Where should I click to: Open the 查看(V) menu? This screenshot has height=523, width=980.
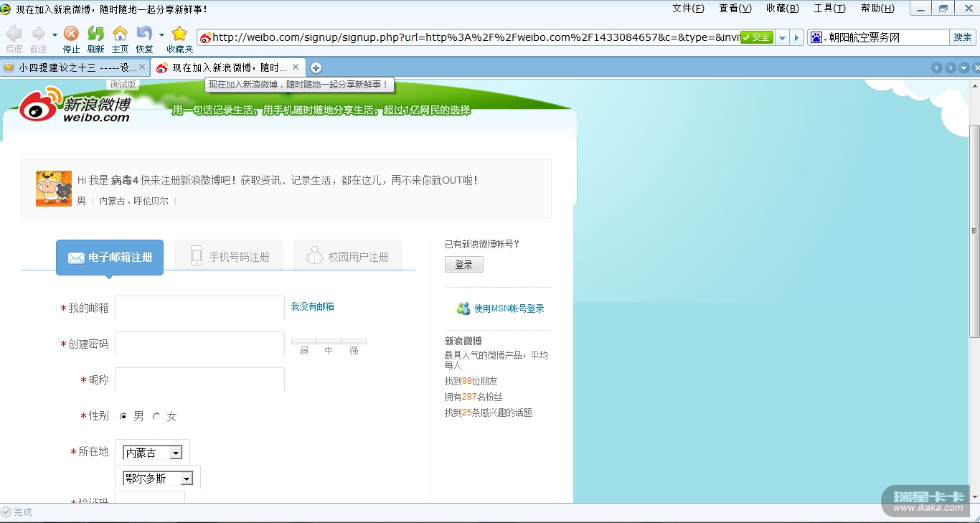click(735, 9)
